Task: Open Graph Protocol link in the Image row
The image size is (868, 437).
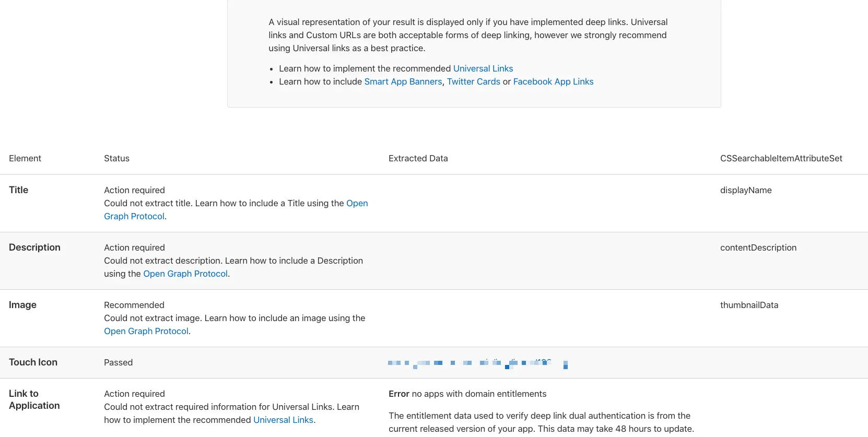Action: pyautogui.click(x=146, y=331)
